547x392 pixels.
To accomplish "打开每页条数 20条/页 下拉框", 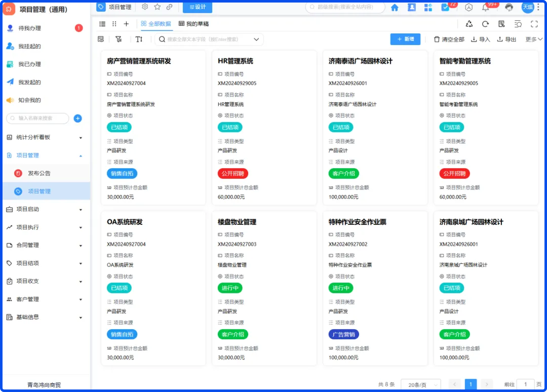I will [420, 385].
